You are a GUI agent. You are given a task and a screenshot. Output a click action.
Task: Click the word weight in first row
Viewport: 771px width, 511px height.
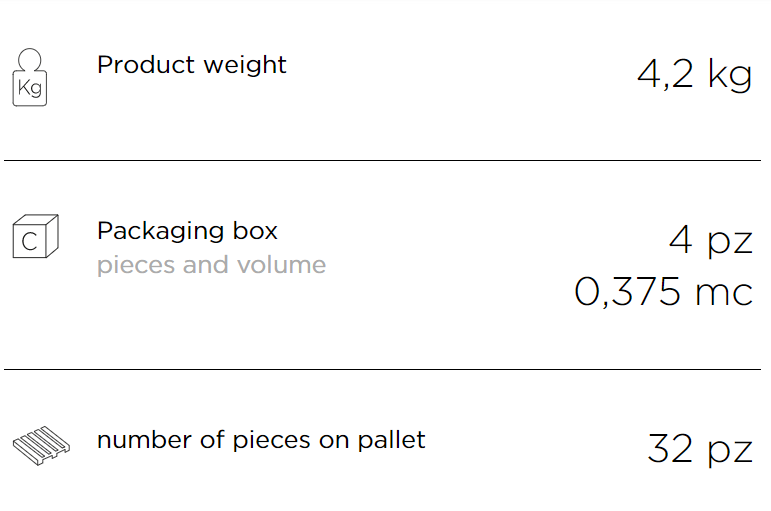(x=245, y=66)
